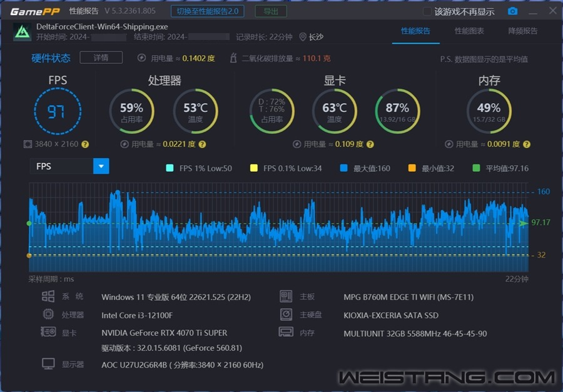Click the 硬件状态 heading
563x392 pixels.
(x=51, y=58)
